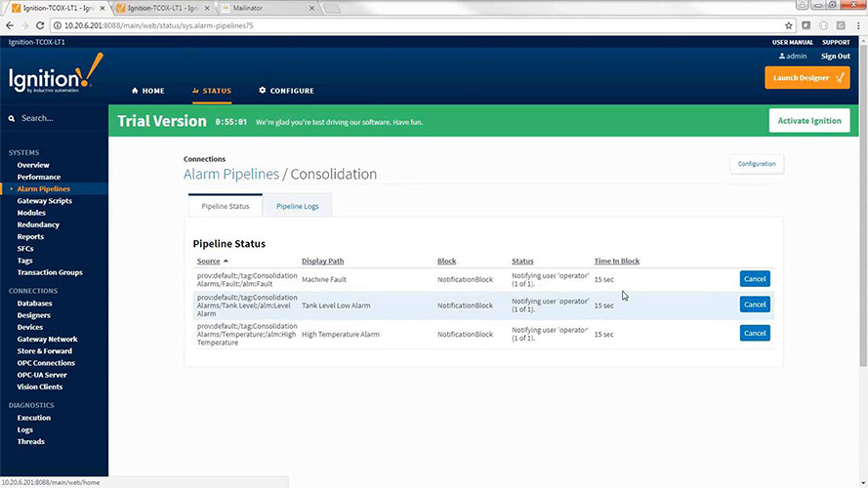
Task: Click the browser back arrow
Action: tap(11, 25)
